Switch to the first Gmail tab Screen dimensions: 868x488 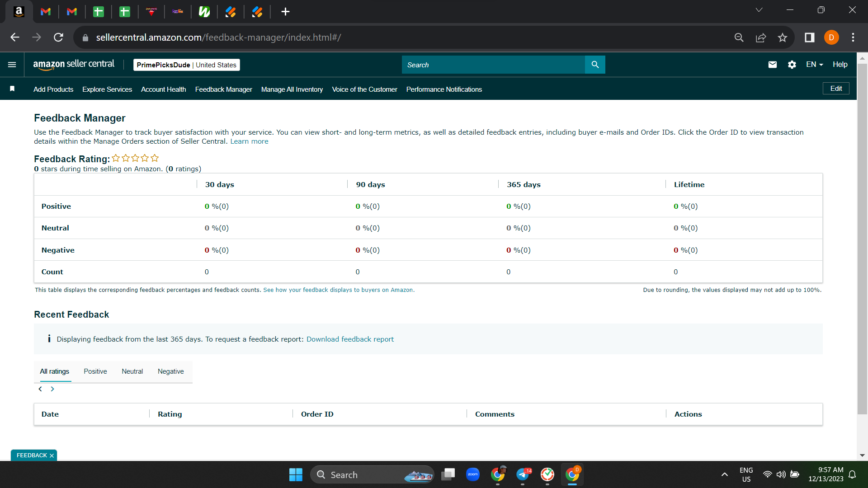(x=46, y=12)
